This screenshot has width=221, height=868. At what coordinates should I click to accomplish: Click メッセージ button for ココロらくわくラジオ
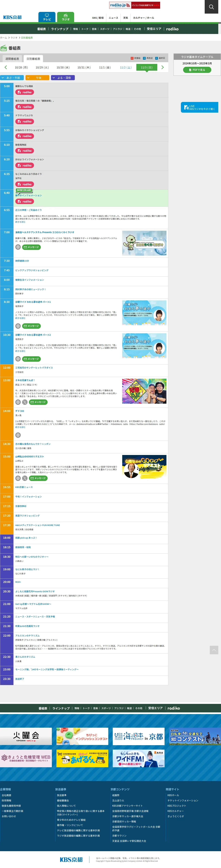tap(31, 247)
